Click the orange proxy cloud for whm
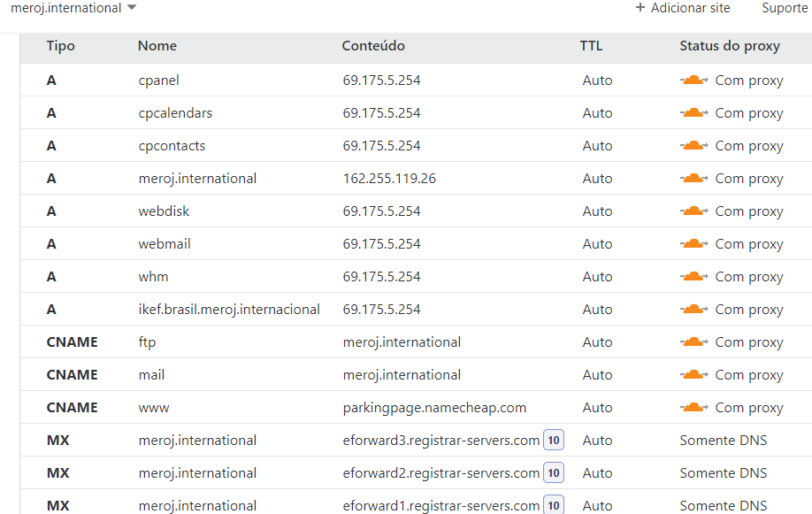 click(694, 277)
